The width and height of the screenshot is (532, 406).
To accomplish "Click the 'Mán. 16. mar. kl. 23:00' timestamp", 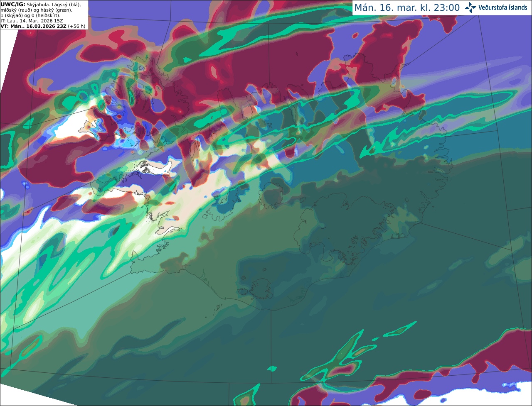I will pos(407,8).
